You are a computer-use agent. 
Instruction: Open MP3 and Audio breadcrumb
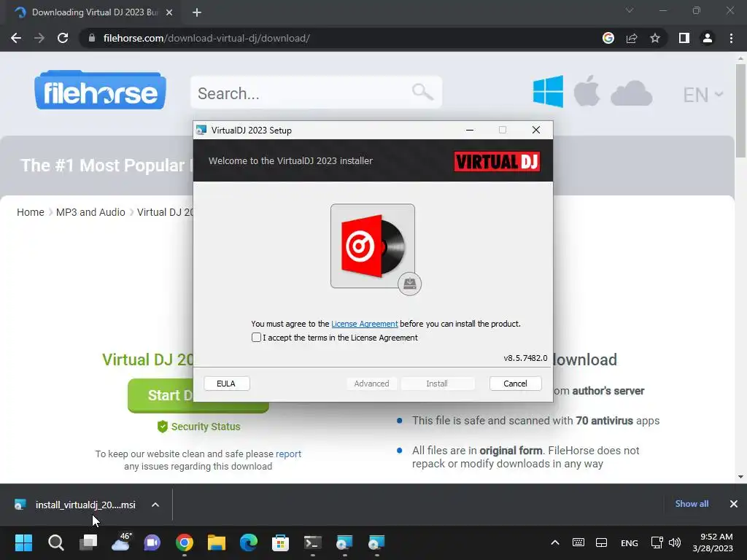(90, 212)
